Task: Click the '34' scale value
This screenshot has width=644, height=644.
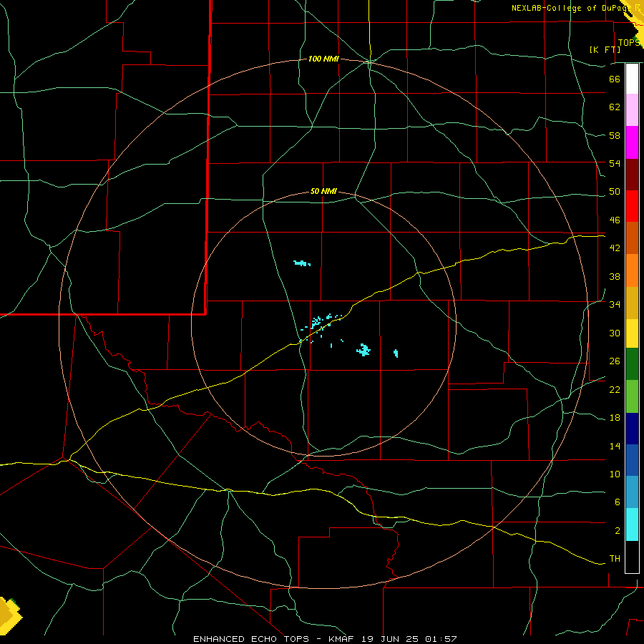Action: [615, 305]
